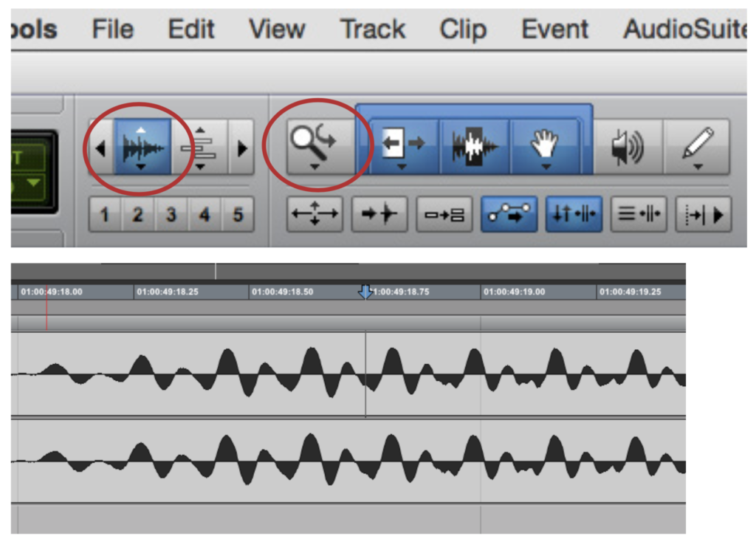Click ruler timecode 01:00:49:19.25
The height and width of the screenshot is (544, 756).
tap(630, 292)
